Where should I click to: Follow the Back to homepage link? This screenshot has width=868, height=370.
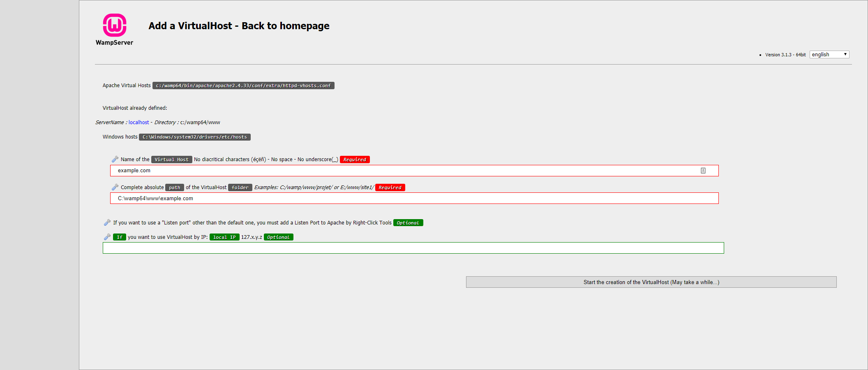coord(285,26)
